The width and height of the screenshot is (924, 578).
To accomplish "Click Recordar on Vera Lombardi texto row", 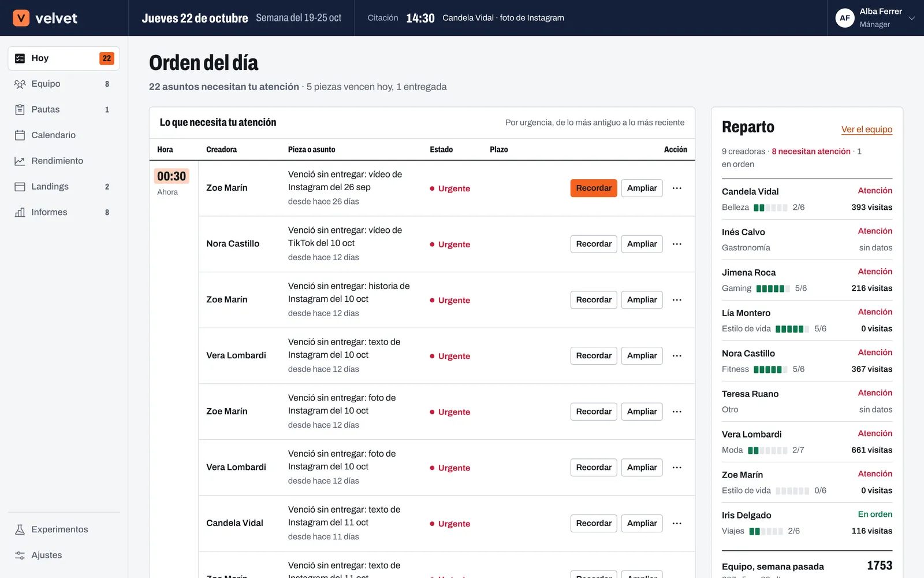I will click(594, 355).
